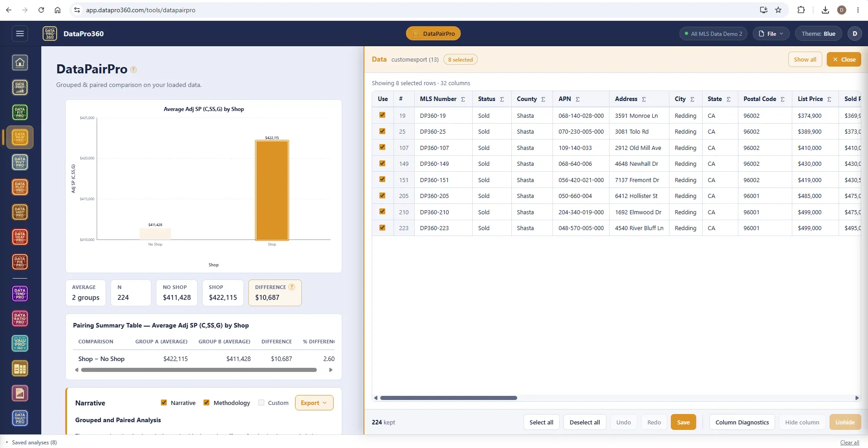The height and width of the screenshot is (448, 868).
Task: Click the sigma icon in County column
Action: point(543,99)
